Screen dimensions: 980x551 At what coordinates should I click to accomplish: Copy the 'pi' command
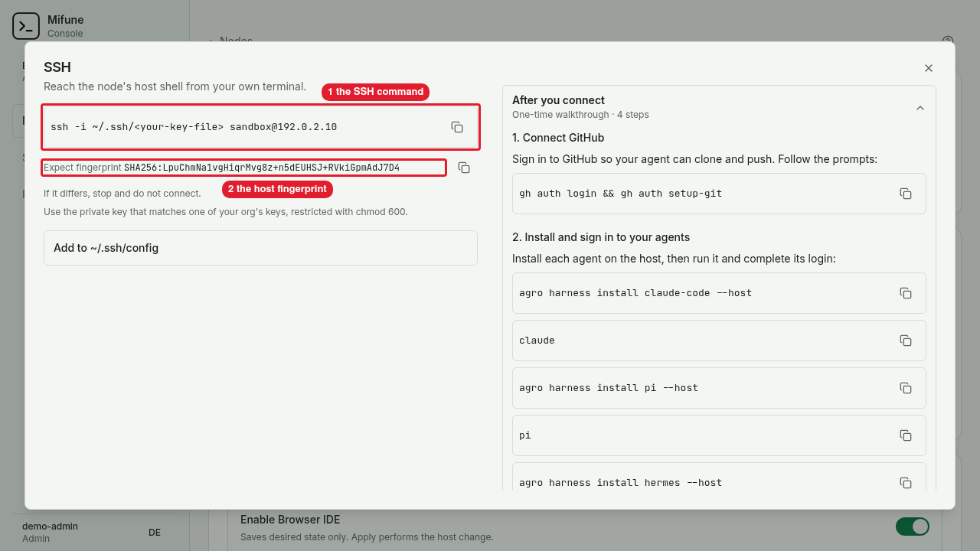click(906, 435)
